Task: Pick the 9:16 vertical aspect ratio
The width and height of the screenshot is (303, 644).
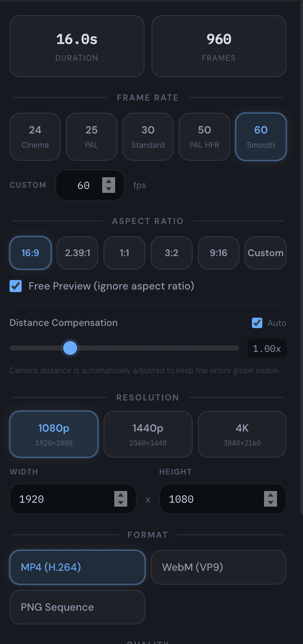Action: (x=218, y=253)
